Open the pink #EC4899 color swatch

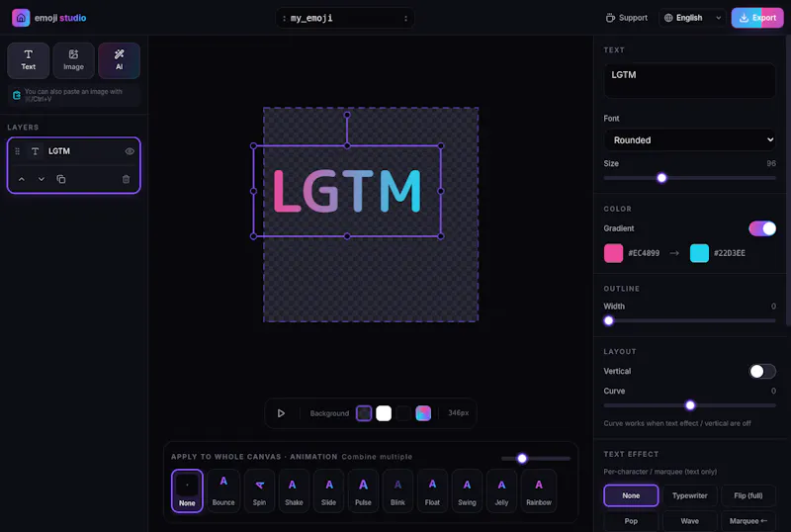(613, 253)
